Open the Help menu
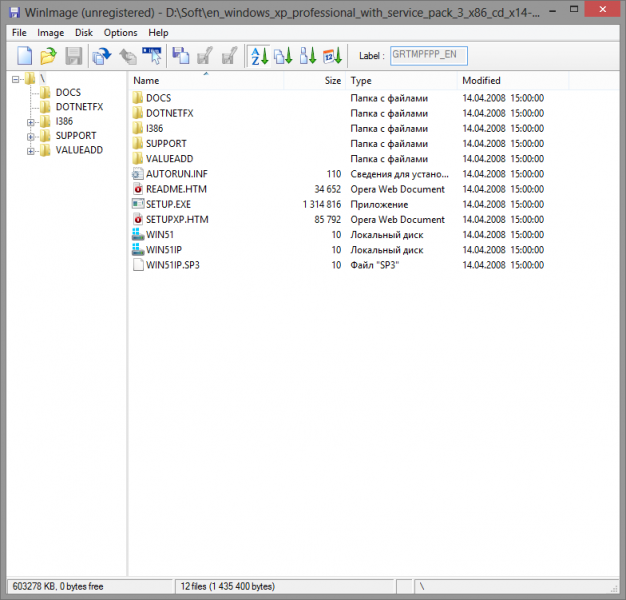This screenshot has height=600, width=626. pos(158,33)
